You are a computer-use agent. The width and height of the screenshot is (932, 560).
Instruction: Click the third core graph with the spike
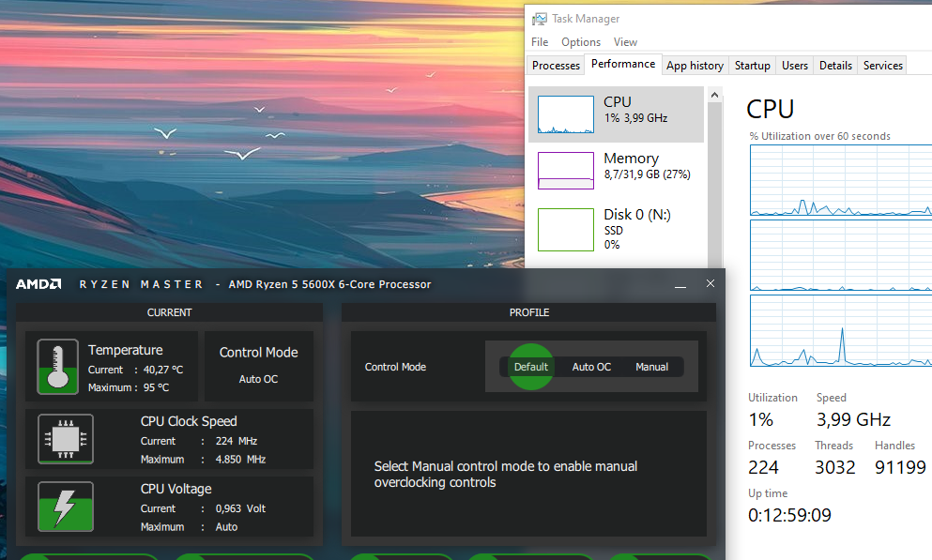point(840,330)
